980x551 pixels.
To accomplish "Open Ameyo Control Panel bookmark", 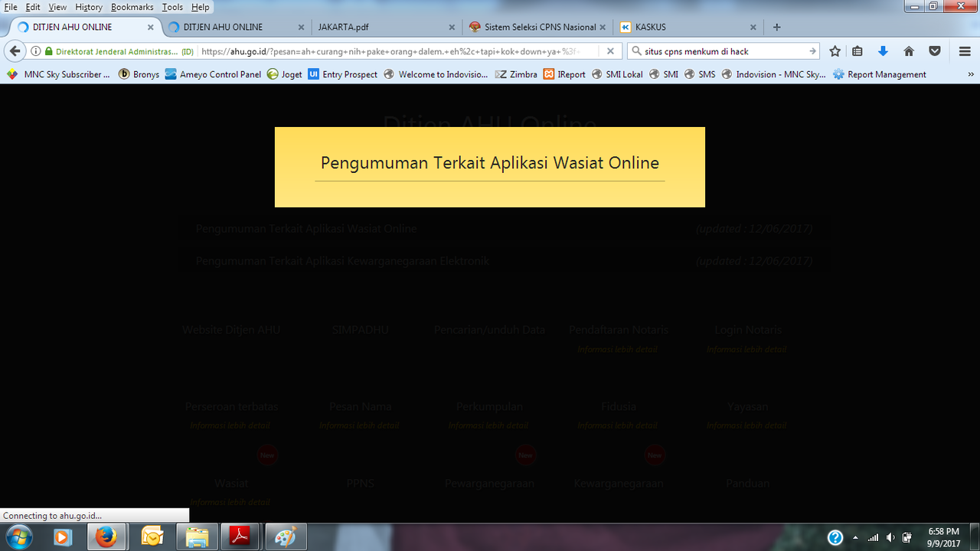I will [214, 74].
